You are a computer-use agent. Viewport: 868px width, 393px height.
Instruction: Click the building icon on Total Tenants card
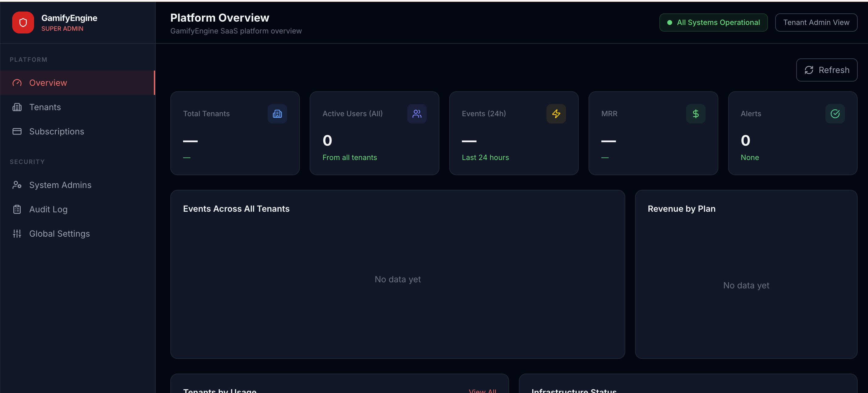pos(277,113)
